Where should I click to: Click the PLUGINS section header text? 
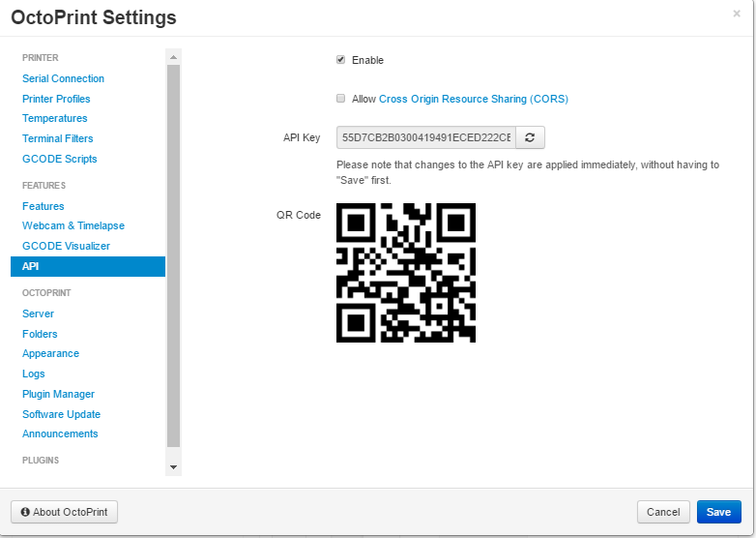[x=41, y=461]
